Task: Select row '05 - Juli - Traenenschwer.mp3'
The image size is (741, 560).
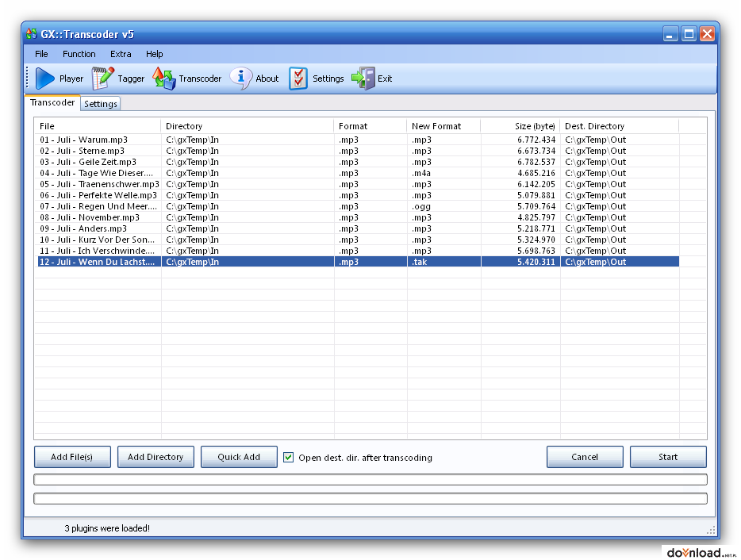Action: click(x=359, y=184)
